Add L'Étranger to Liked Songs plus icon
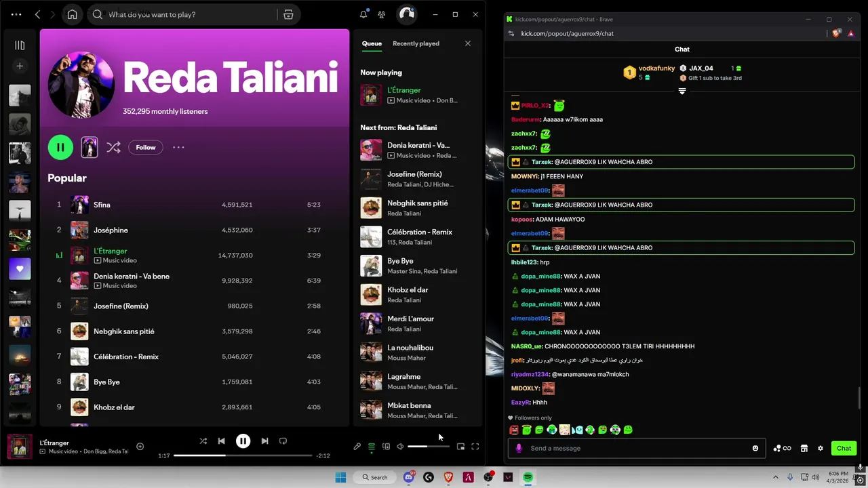 point(140,446)
